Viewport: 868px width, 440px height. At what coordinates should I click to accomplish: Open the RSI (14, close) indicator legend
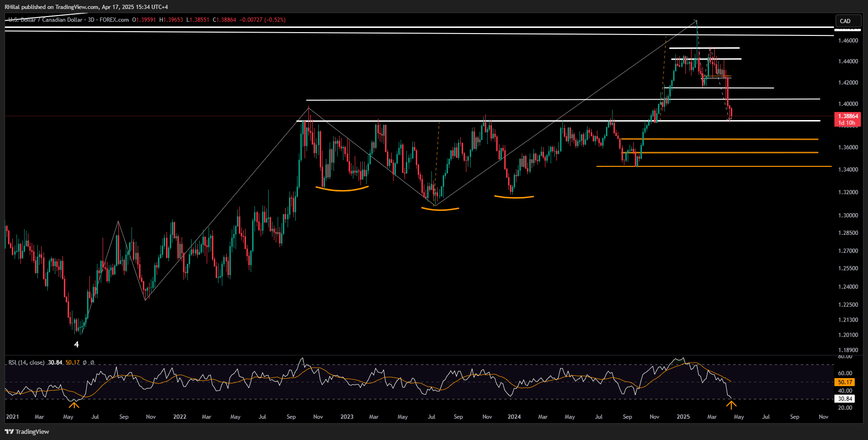click(26, 362)
